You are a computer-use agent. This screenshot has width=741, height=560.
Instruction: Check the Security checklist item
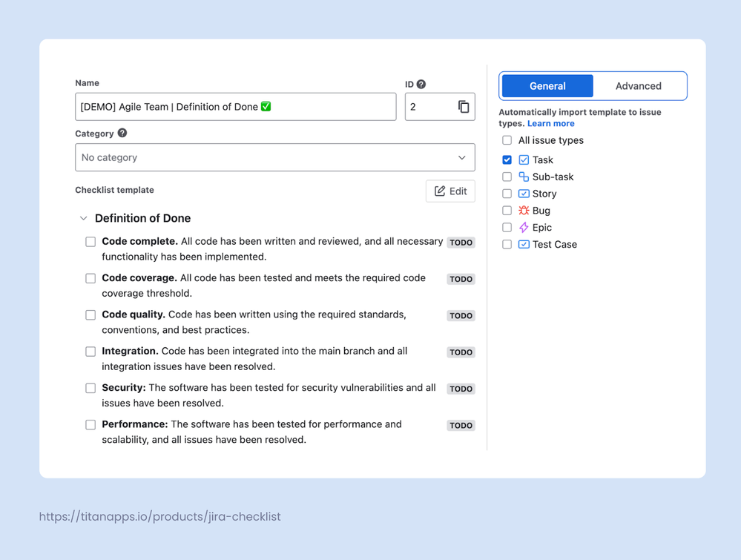tap(90, 388)
